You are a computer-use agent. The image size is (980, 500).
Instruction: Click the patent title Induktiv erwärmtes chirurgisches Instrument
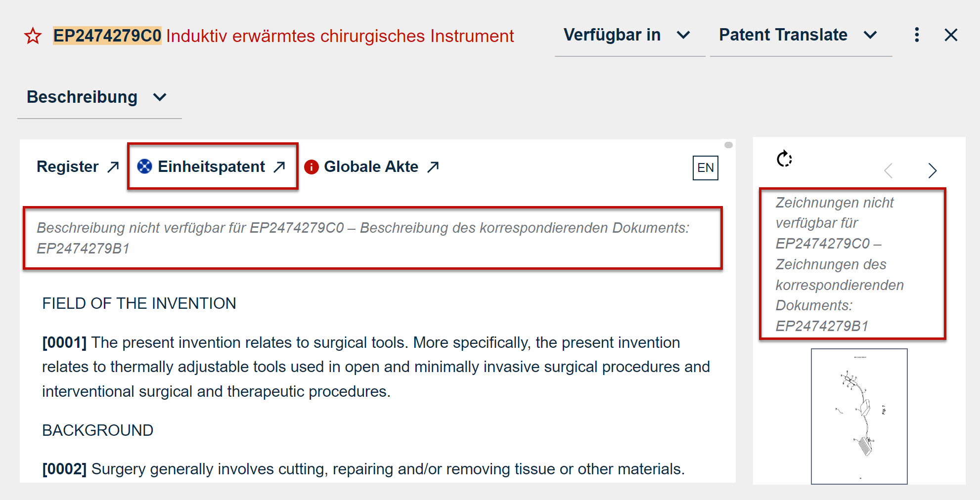click(340, 36)
